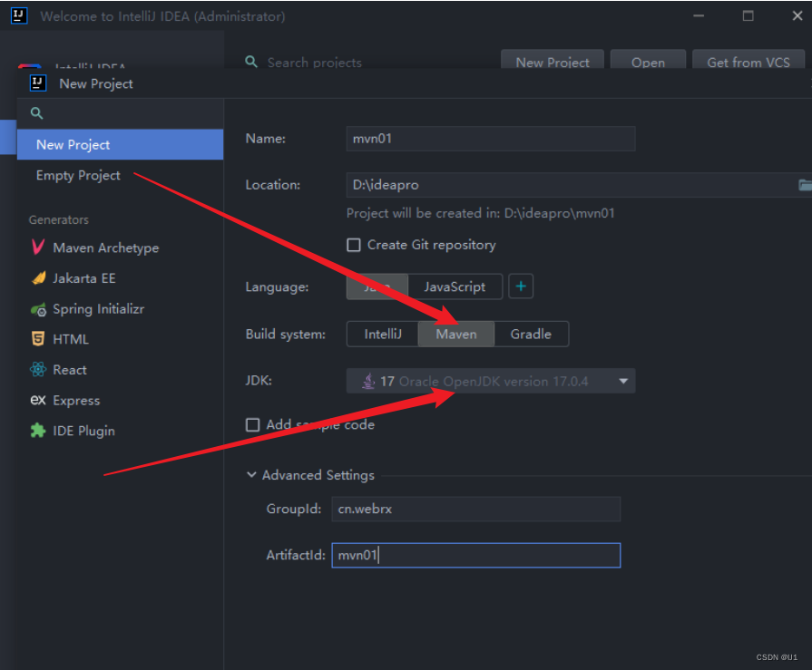Click New Project button in Welcome window
This screenshot has height=670, width=812.
tap(552, 61)
